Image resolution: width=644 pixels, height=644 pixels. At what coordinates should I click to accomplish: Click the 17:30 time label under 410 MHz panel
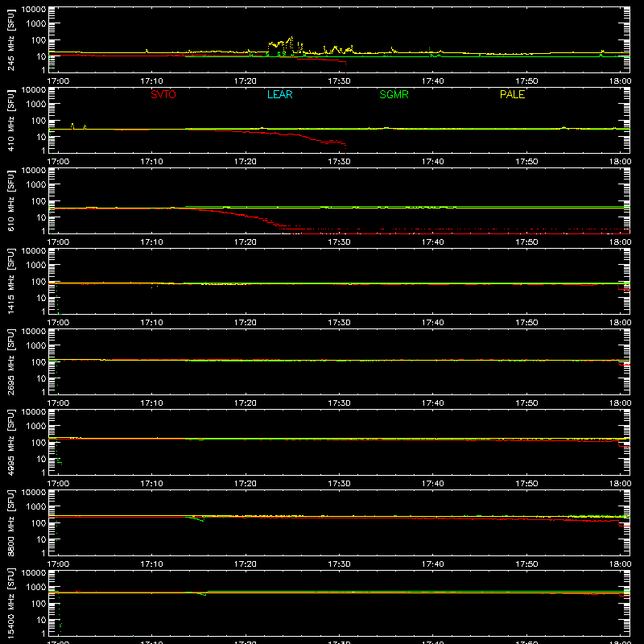pos(339,162)
